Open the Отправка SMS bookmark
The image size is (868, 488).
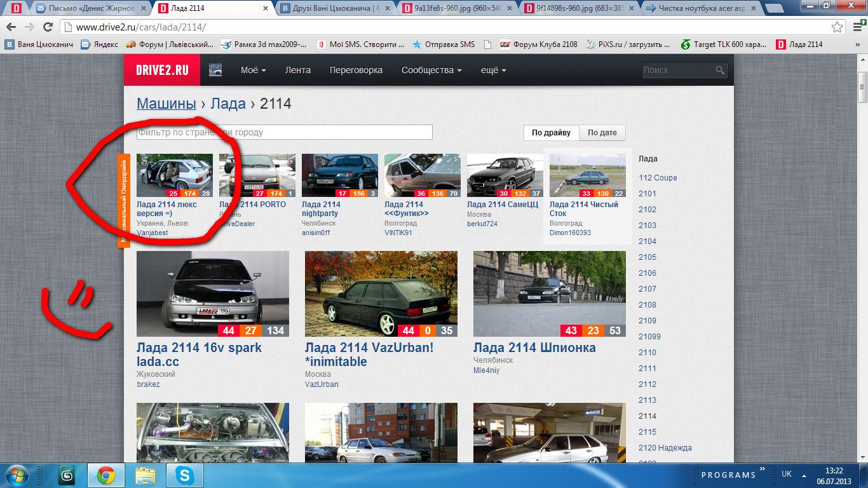point(443,44)
